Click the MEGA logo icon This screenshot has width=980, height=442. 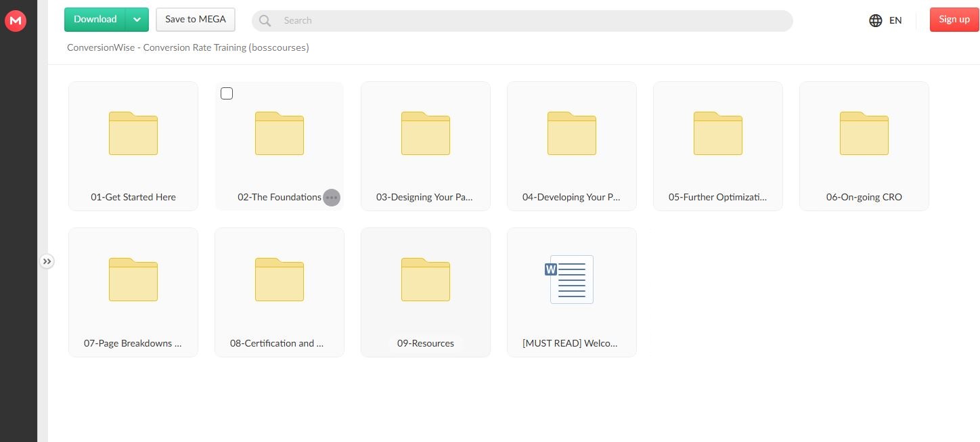tap(15, 21)
